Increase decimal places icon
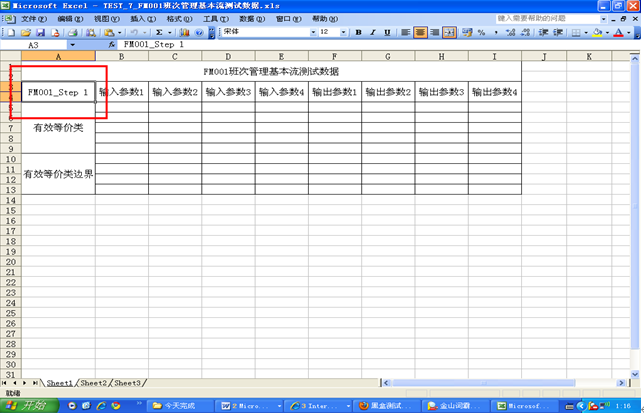 (510, 32)
